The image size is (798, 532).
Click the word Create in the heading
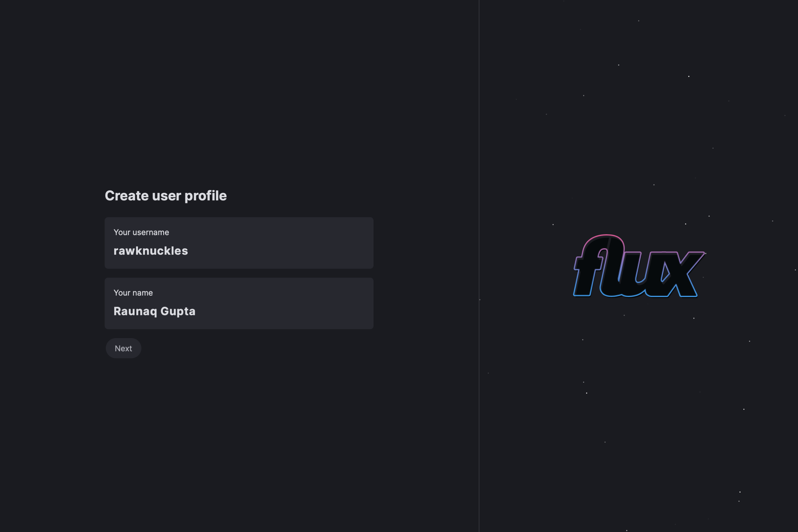[127, 196]
